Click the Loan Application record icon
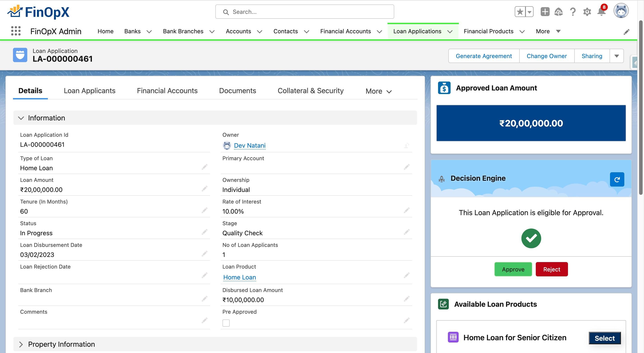The image size is (644, 353). point(20,55)
